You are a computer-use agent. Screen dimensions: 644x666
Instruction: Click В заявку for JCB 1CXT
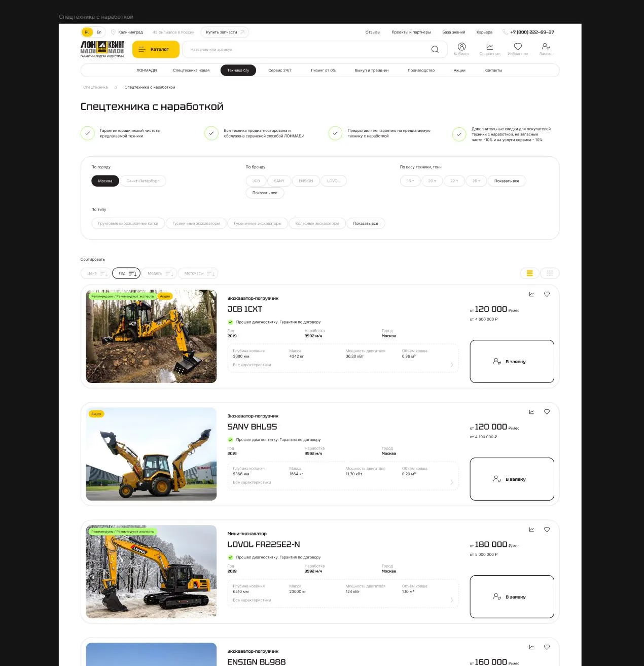(x=512, y=361)
